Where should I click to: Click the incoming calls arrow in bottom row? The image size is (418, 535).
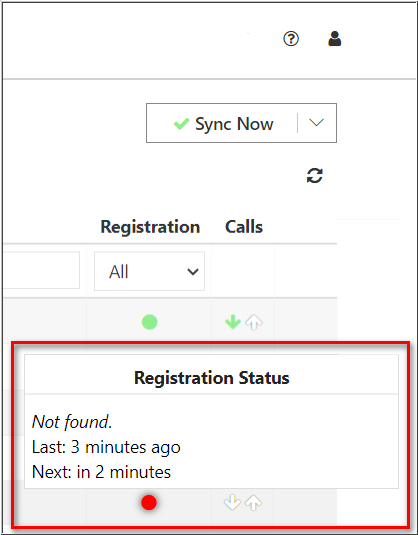(x=232, y=503)
